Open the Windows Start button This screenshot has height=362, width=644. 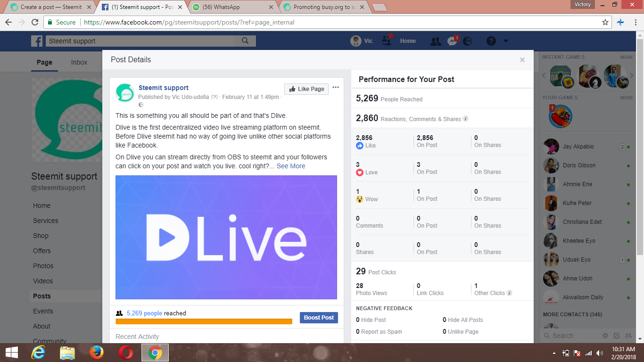pyautogui.click(x=12, y=353)
